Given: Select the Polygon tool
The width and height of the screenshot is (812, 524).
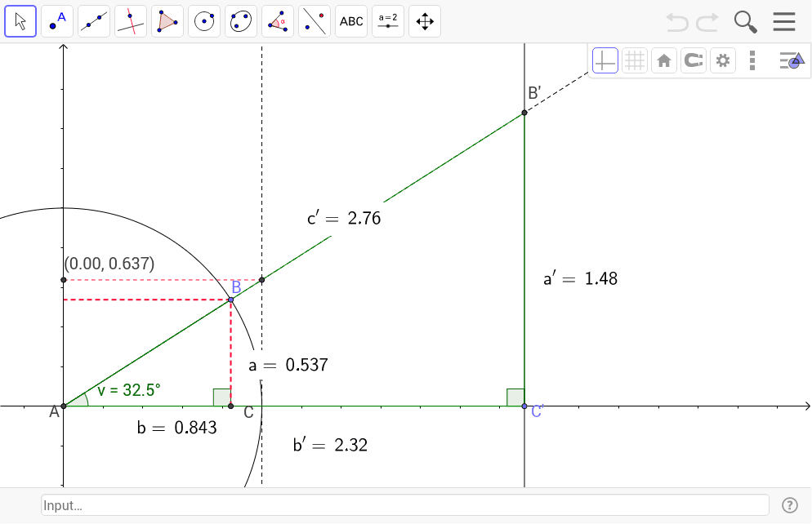Looking at the screenshot, I should coord(167,21).
